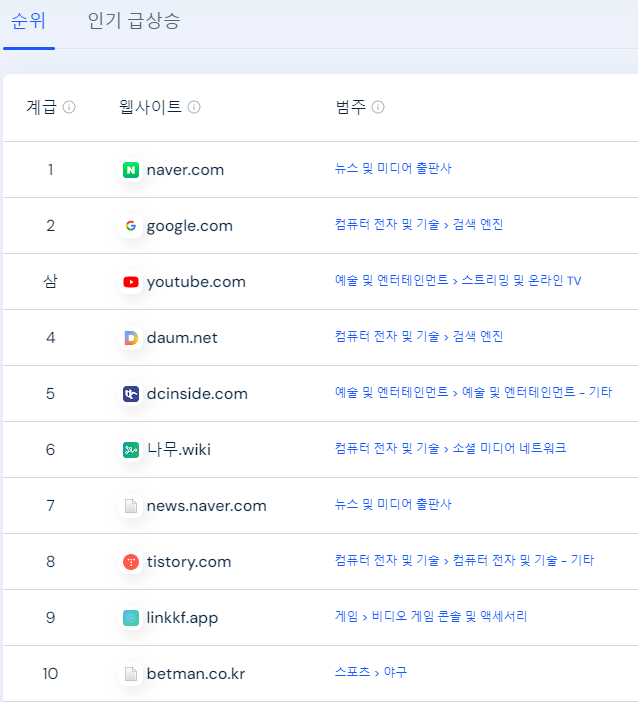Screen dimensions: 638x702
Task: Open the 소셜 미디어 네트워크 category link
Action: 509,448
